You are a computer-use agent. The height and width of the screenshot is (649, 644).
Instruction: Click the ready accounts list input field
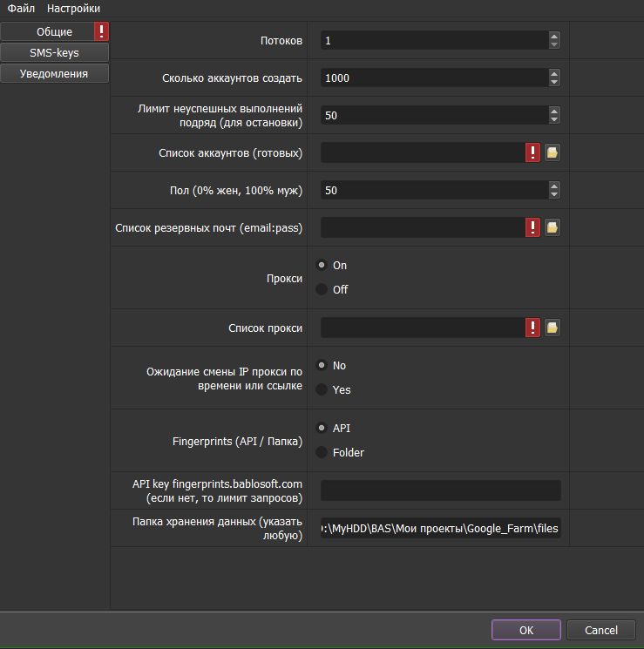tap(423, 152)
